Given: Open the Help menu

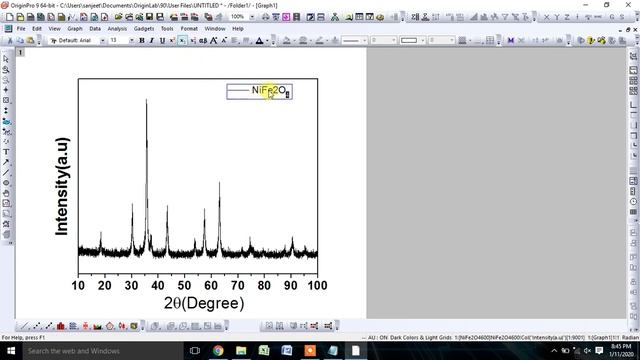Looking at the screenshot, I should point(238,29).
